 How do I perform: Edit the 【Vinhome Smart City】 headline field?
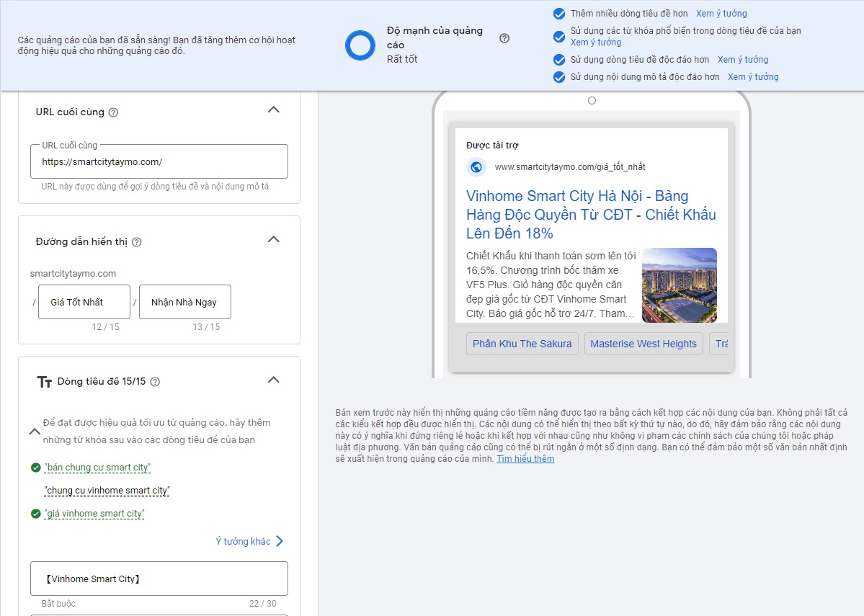(x=159, y=579)
